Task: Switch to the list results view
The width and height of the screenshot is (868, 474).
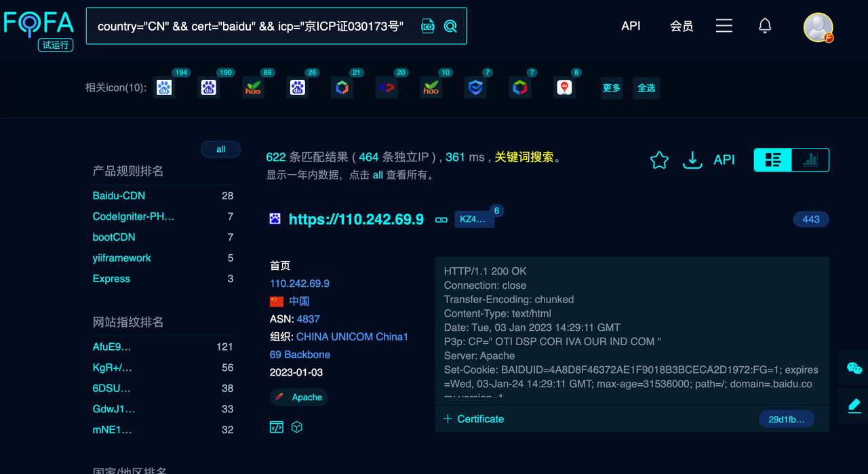Action: (773, 160)
